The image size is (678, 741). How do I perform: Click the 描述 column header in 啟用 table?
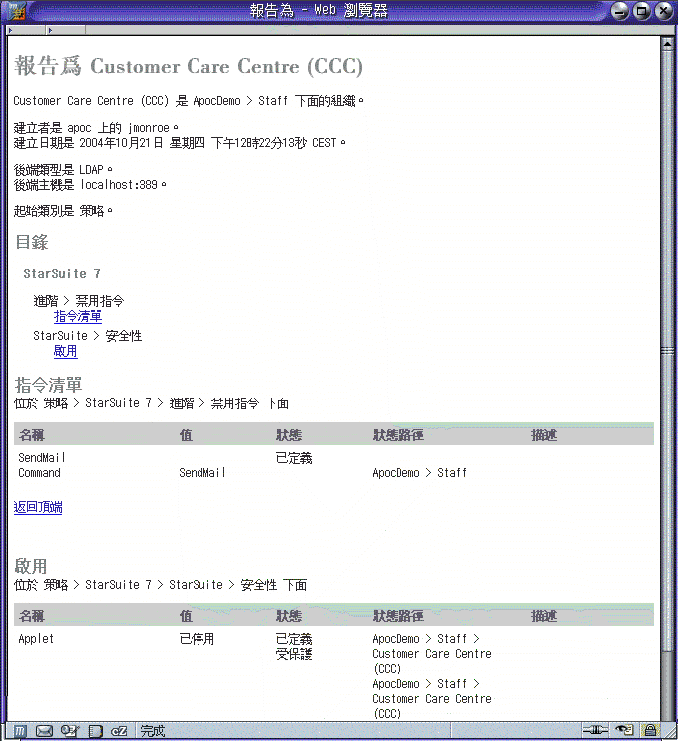[544, 616]
